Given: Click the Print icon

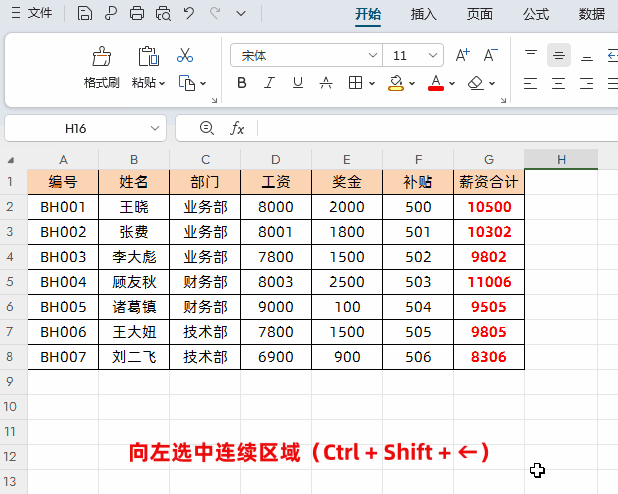Looking at the screenshot, I should click(137, 14).
